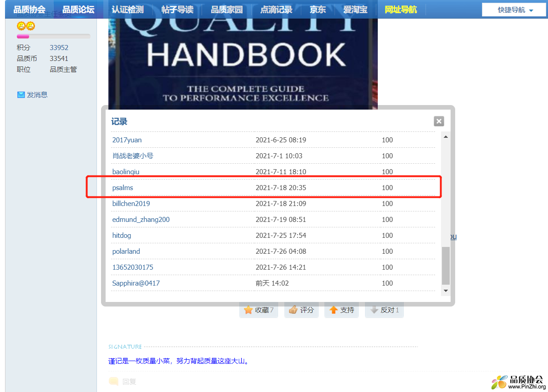Click the 评分 rate button label

(307, 310)
